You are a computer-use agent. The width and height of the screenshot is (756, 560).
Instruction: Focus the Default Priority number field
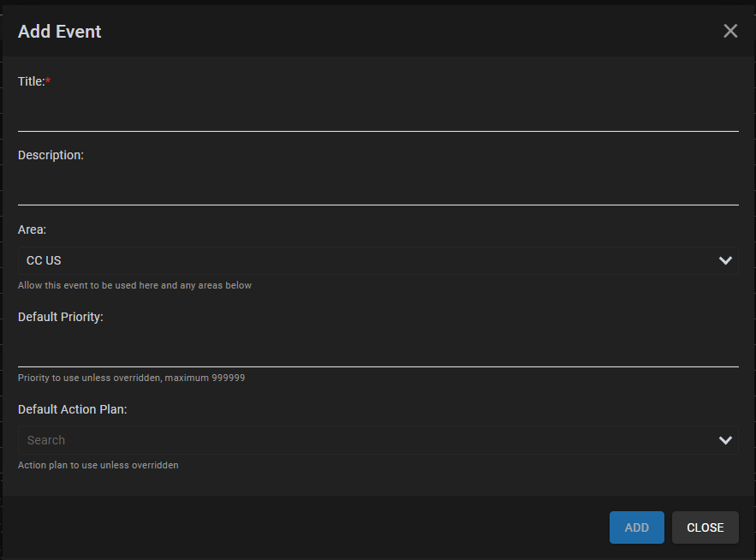point(378,350)
